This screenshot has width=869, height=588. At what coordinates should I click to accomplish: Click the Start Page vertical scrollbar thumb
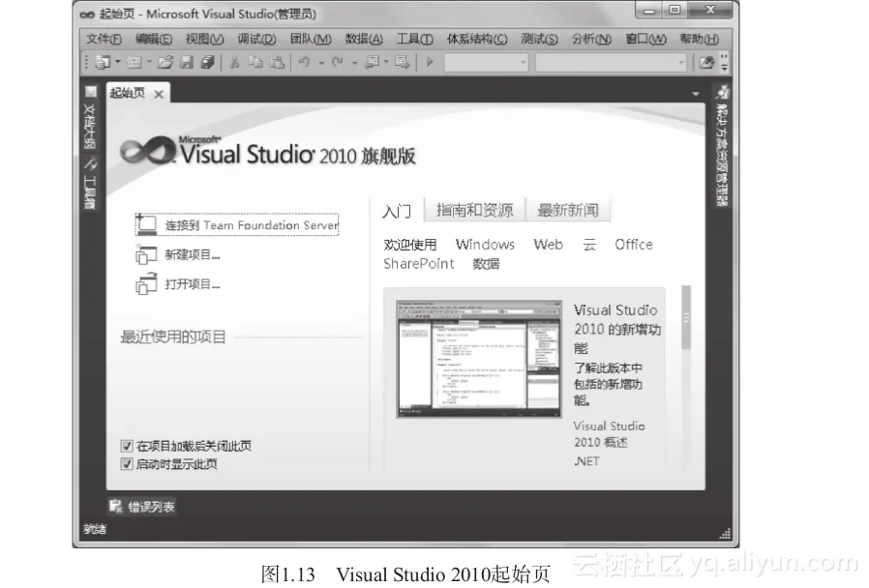686,317
